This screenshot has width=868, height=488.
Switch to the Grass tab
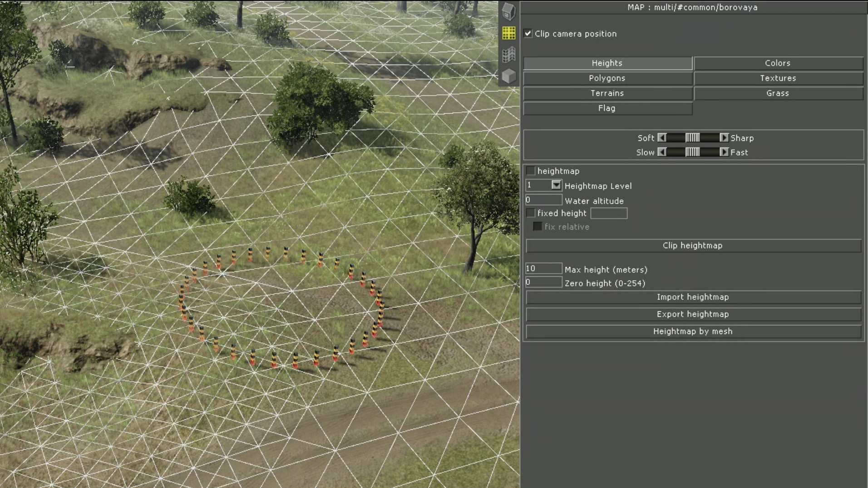[x=778, y=93]
